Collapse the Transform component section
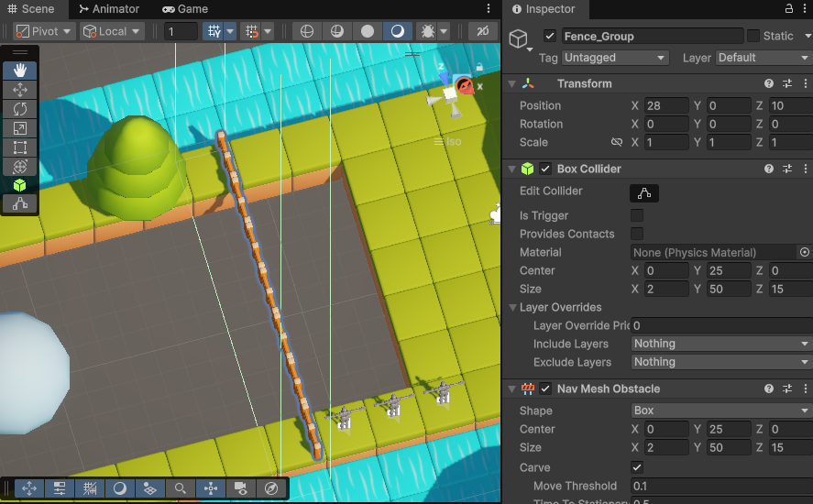 [512, 83]
